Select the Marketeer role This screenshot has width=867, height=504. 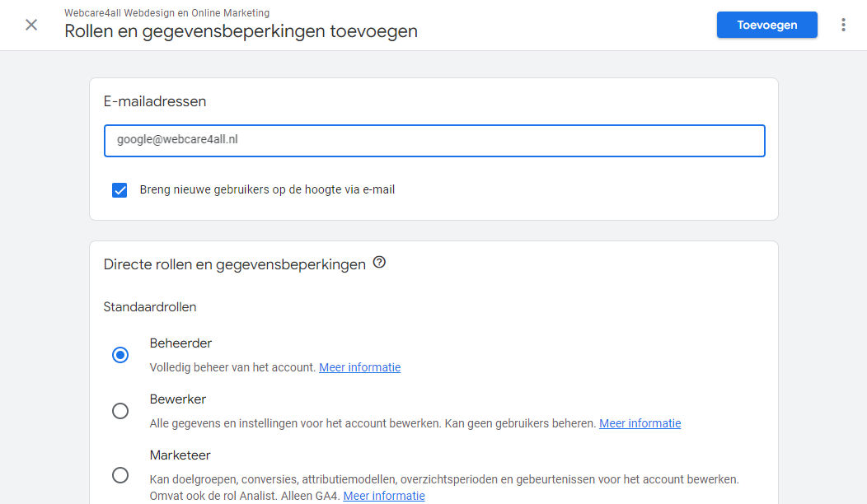coord(120,474)
